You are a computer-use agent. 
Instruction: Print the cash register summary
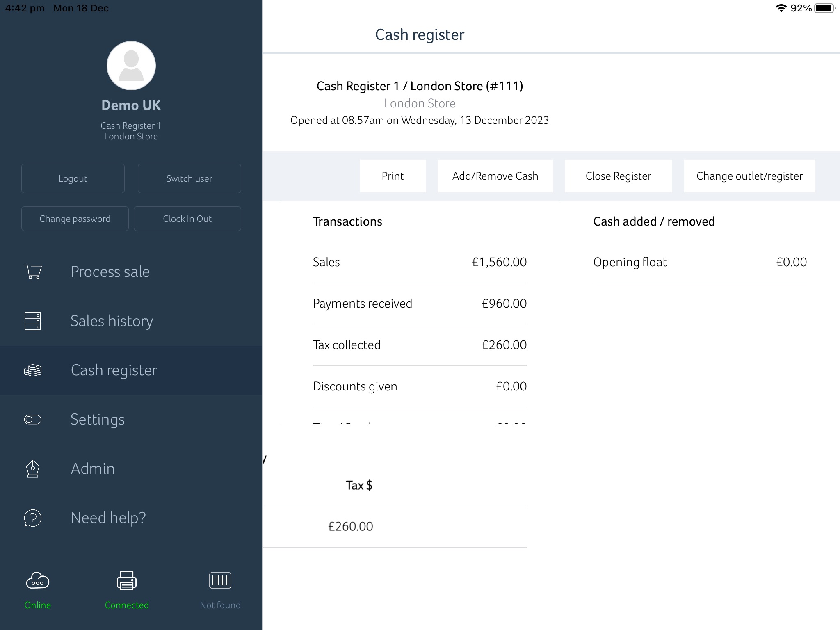pyautogui.click(x=393, y=176)
